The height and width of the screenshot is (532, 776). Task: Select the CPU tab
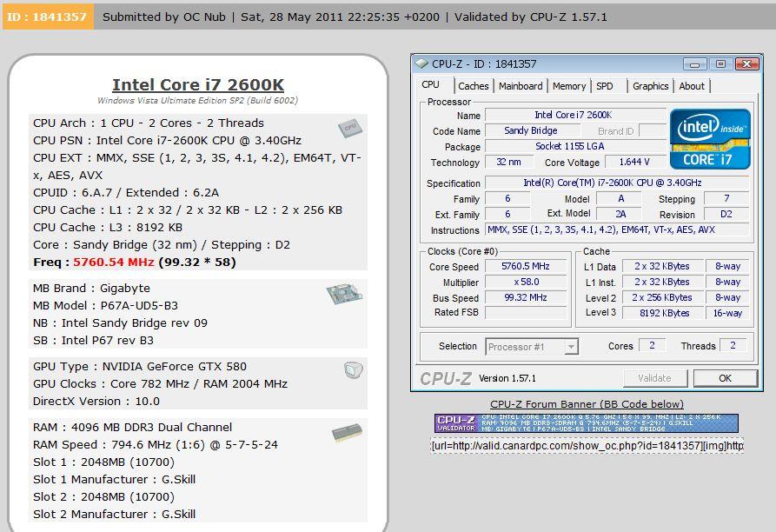[x=430, y=84]
